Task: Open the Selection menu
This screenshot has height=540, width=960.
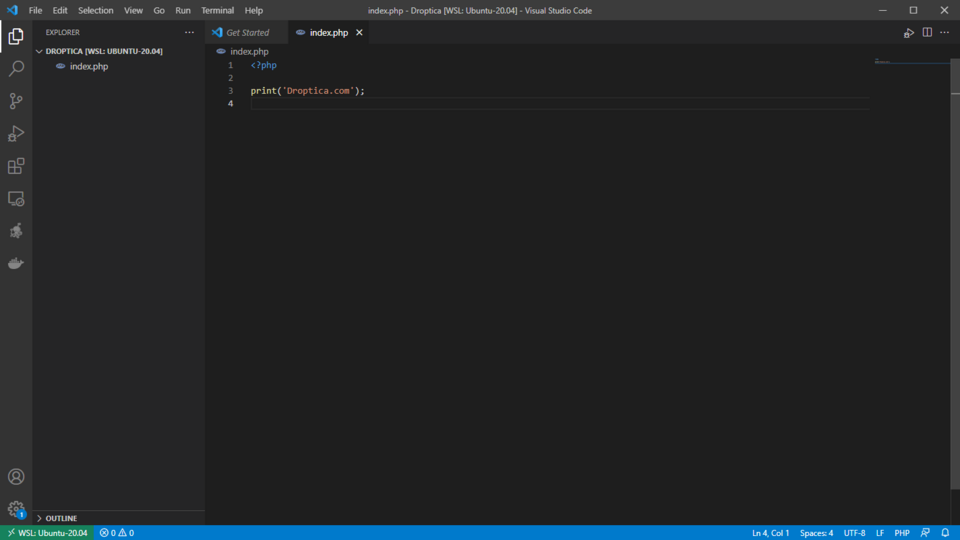Action: coord(96,10)
